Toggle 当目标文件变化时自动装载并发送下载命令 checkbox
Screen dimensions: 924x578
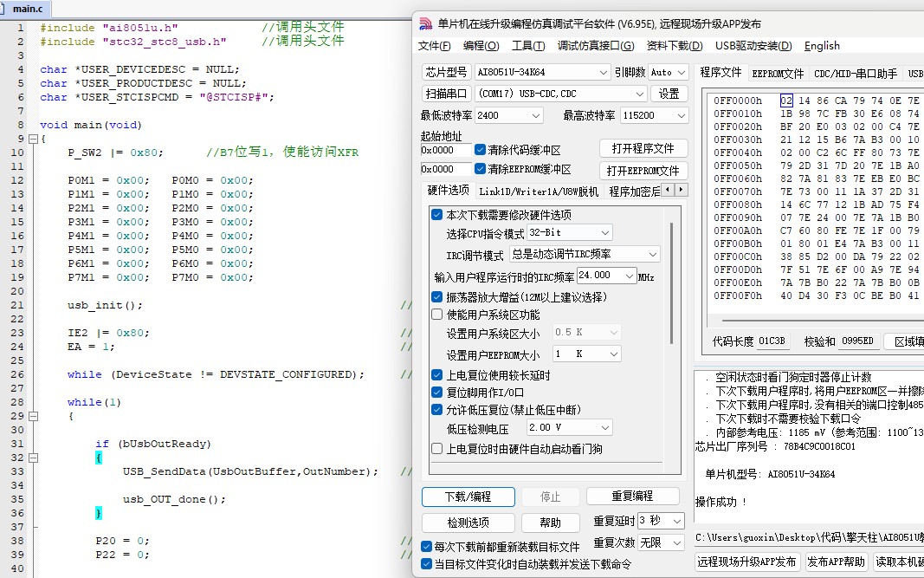[427, 564]
